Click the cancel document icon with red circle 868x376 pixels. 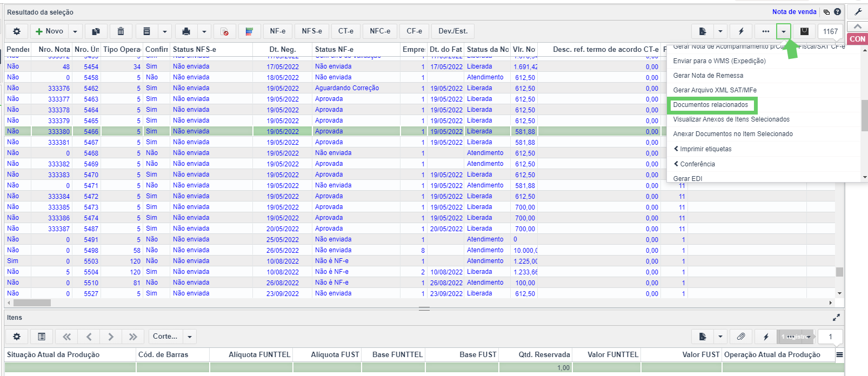tap(224, 31)
